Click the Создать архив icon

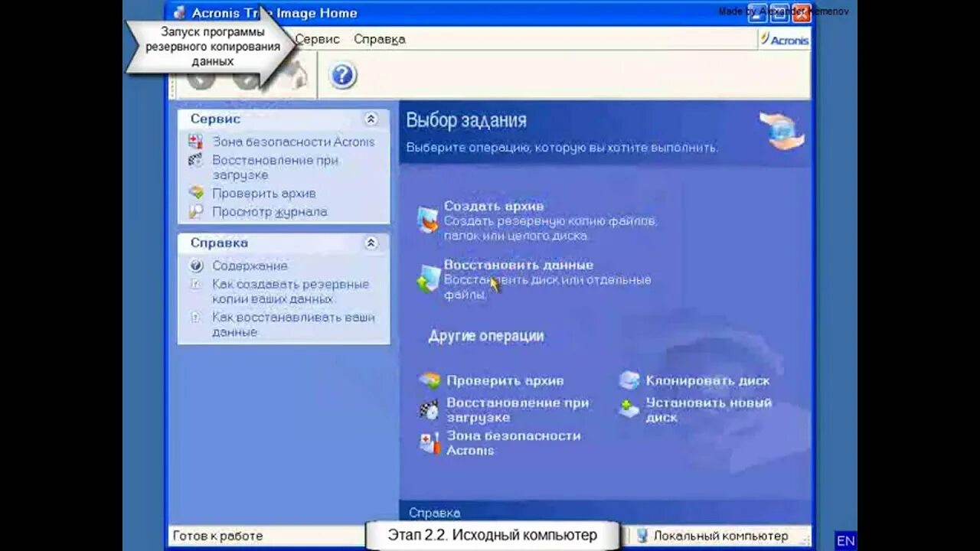[428, 220]
